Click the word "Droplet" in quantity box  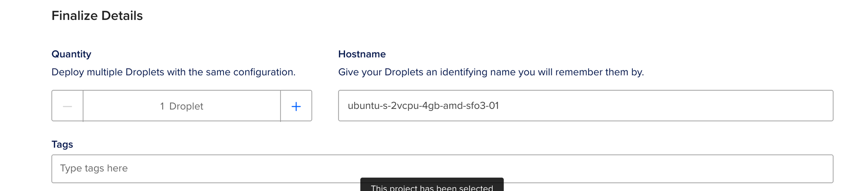[x=186, y=106]
